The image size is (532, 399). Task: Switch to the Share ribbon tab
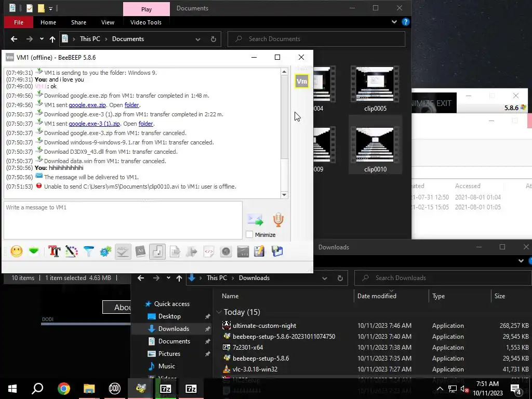[x=79, y=22]
